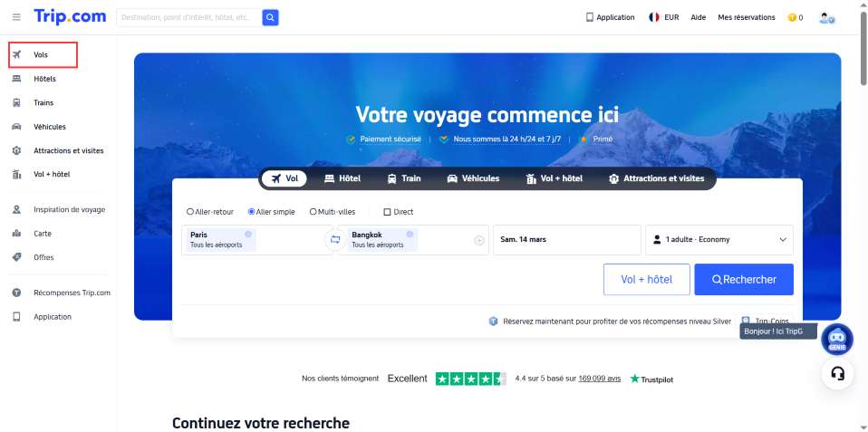Screen dimensions: 868x432
Task: Switch to the Véhicules tab
Action: (473, 178)
